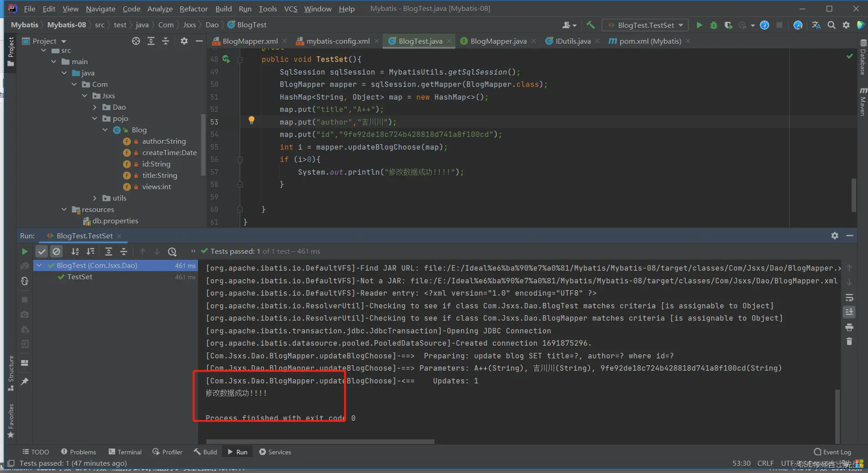Open IDE settings gear in top toolbar
Viewport: 868px width, 473px height.
click(846, 25)
